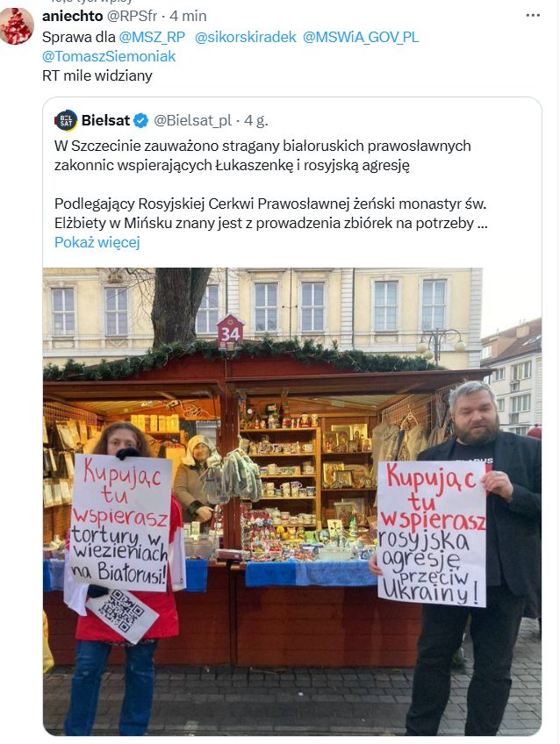Click the QR code sign in the photo
The height and width of the screenshot is (744, 560).
pyautogui.click(x=122, y=613)
